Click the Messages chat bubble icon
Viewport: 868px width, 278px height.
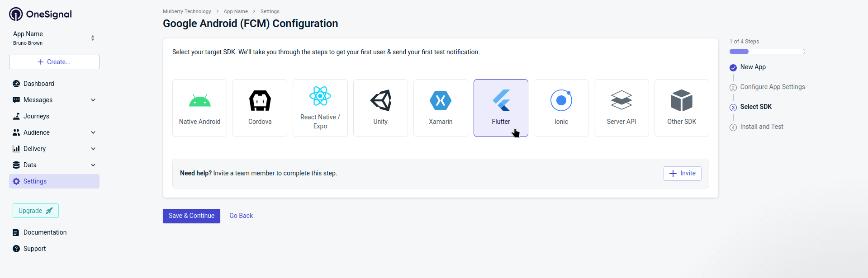pyautogui.click(x=16, y=100)
